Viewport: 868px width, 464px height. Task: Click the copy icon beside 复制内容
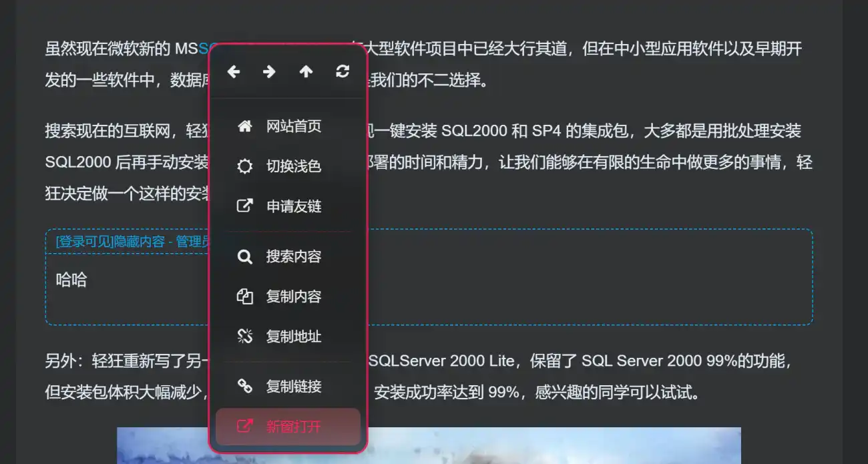pyautogui.click(x=245, y=296)
